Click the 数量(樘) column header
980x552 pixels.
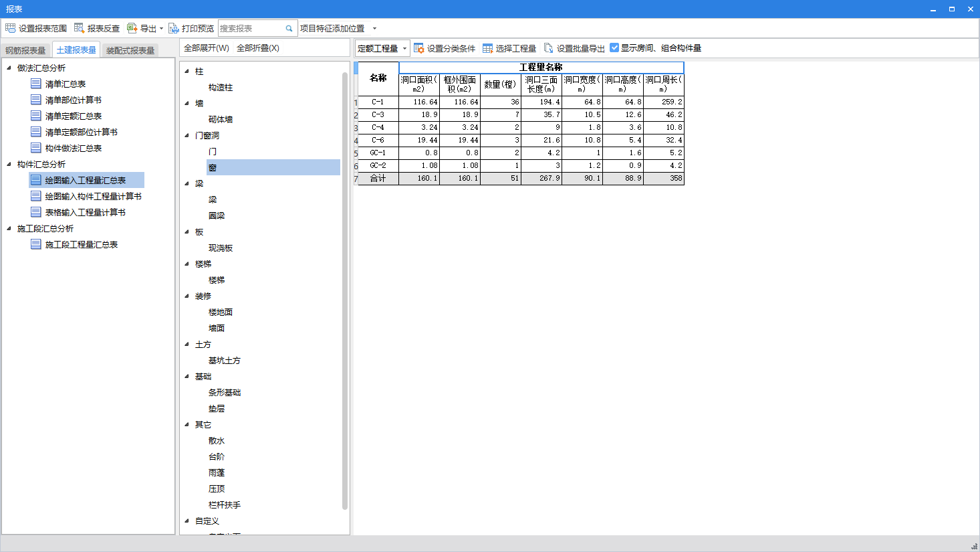[500, 84]
